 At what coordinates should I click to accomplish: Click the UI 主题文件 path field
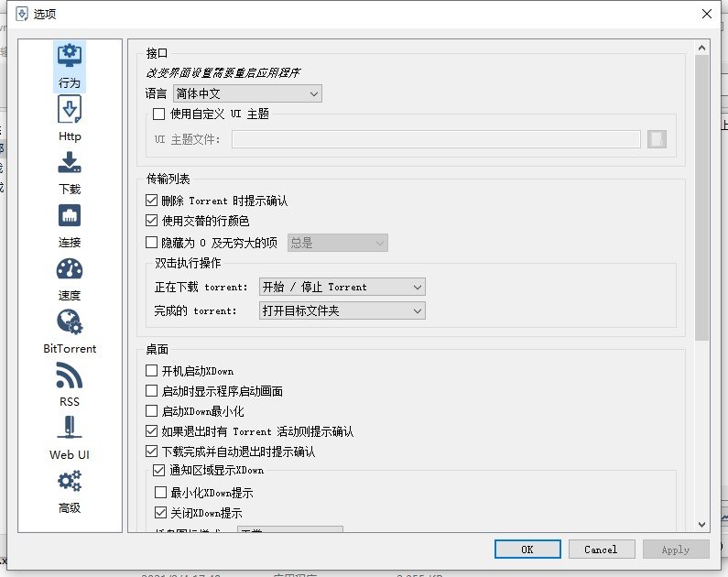[x=436, y=139]
